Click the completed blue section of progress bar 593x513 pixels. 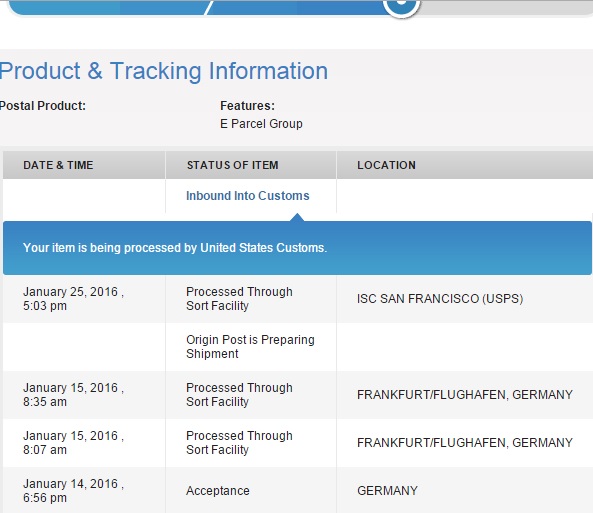pos(197,8)
